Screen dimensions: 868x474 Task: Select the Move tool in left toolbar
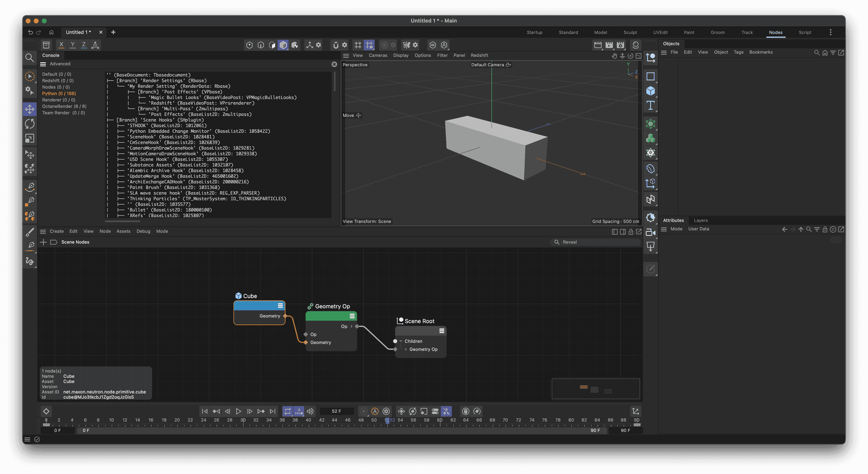pos(30,109)
